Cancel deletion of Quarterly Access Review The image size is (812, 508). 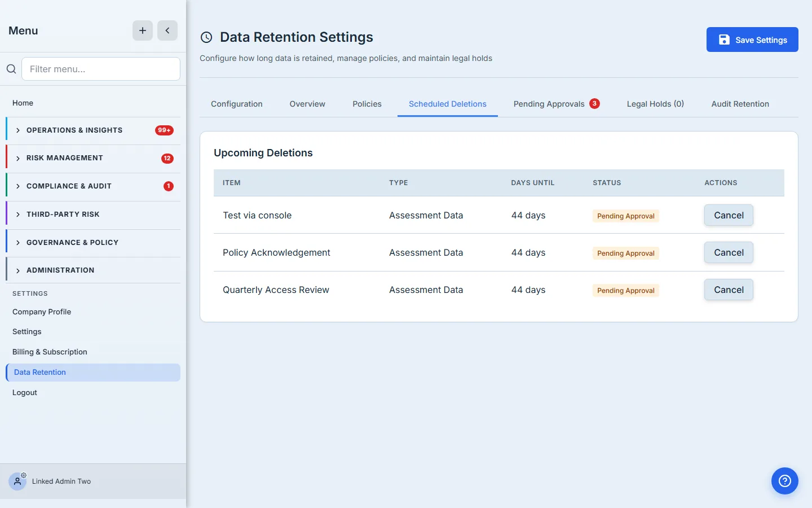tap(729, 290)
